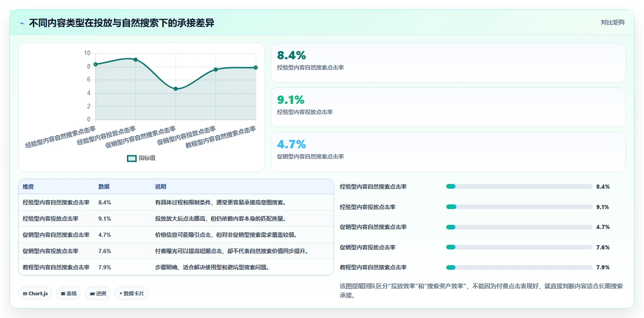644x318 pixels.
Task: Click 经验型内容自然搜索点击率 label under 8.4% card
Action: [x=310, y=68]
